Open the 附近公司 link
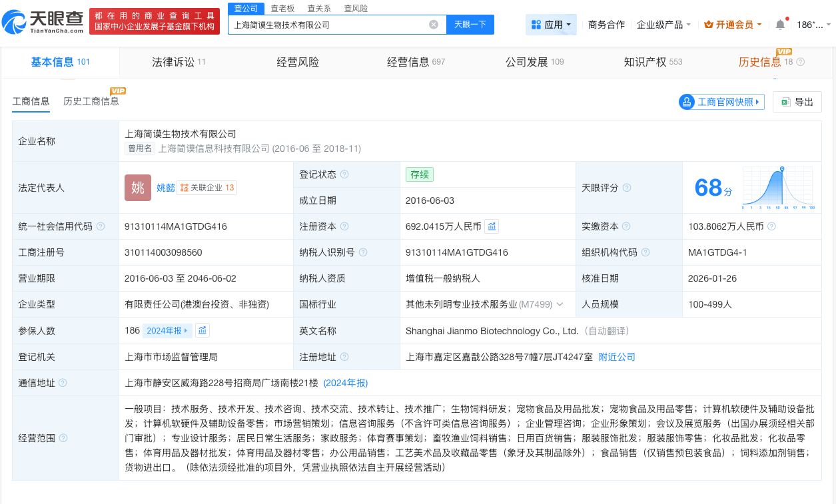 [616, 357]
